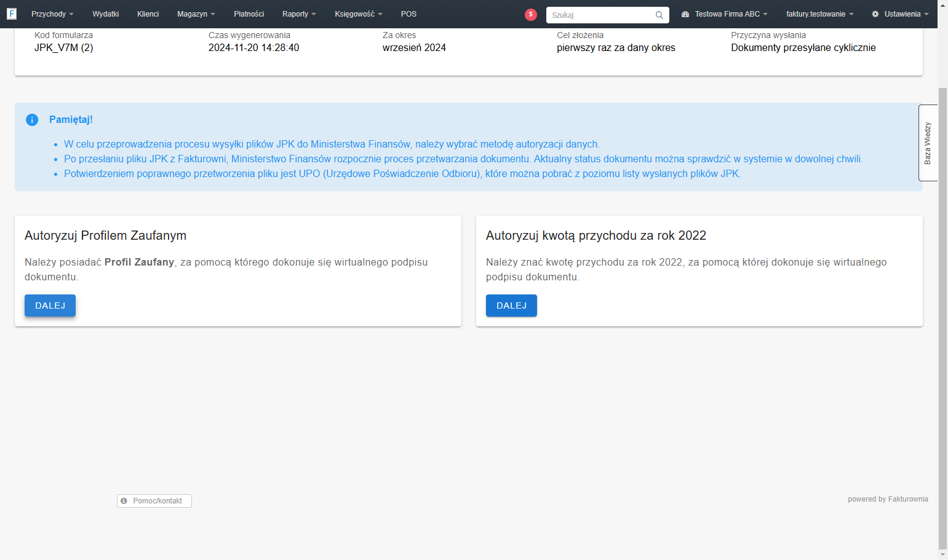Select the text Dokumenty przesyłane cyklicznie
948x560 pixels.
(803, 48)
